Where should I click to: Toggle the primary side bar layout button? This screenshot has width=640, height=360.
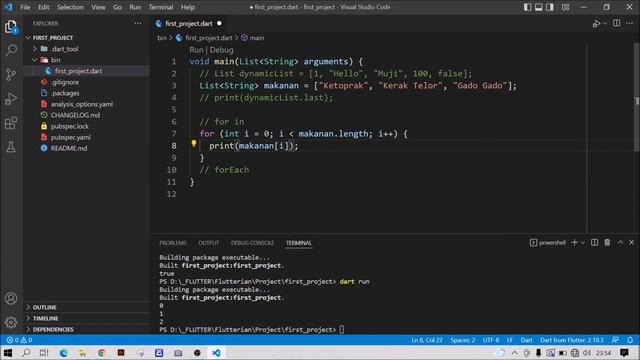(527, 7)
